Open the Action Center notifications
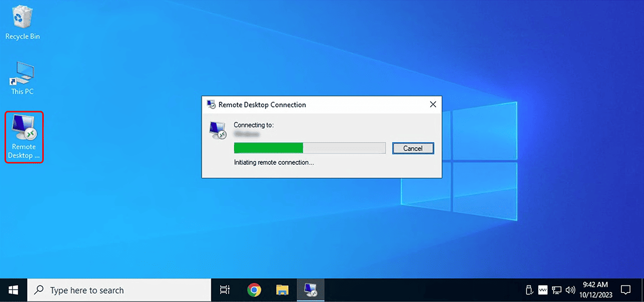The height and width of the screenshot is (302, 644). point(625,290)
